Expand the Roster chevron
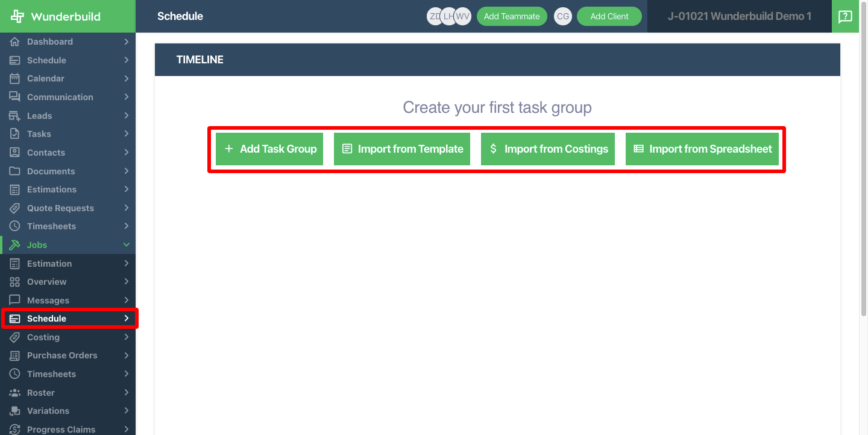 127,393
